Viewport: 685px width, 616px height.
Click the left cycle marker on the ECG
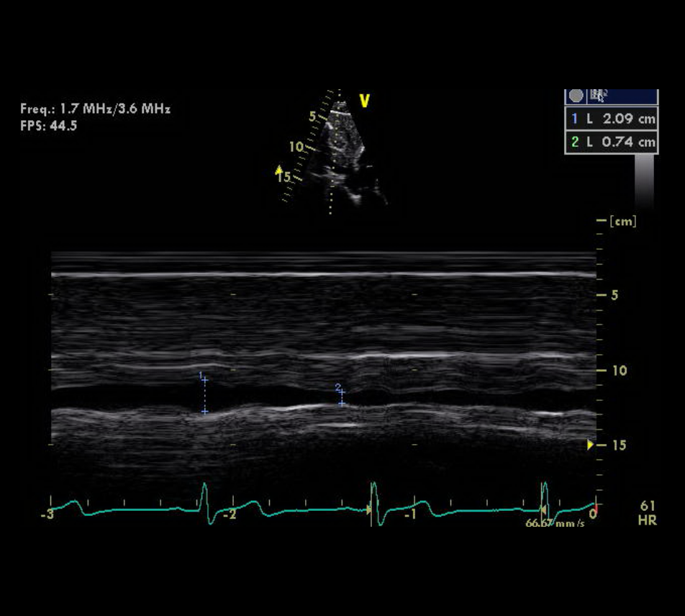click(370, 509)
